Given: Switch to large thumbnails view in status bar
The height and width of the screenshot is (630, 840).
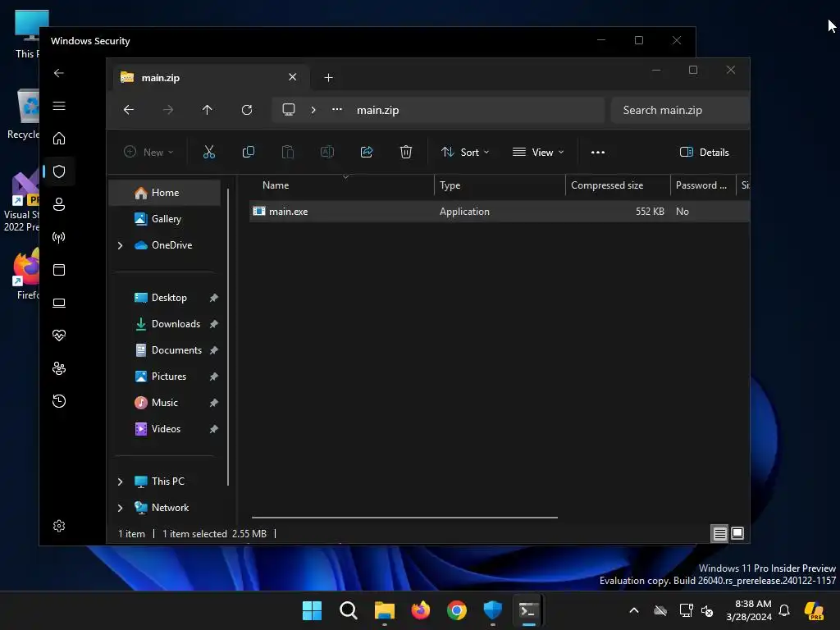Looking at the screenshot, I should 737,533.
